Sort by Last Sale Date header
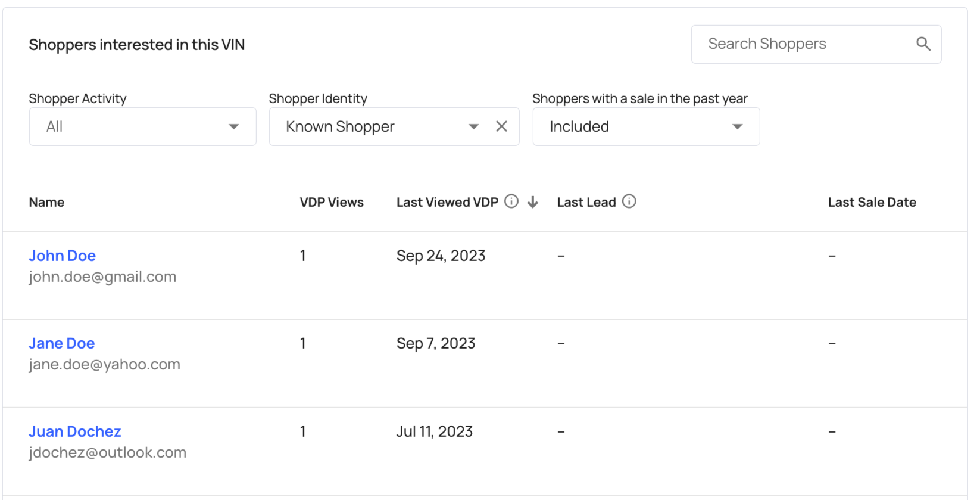This screenshot has width=980, height=500. [872, 203]
